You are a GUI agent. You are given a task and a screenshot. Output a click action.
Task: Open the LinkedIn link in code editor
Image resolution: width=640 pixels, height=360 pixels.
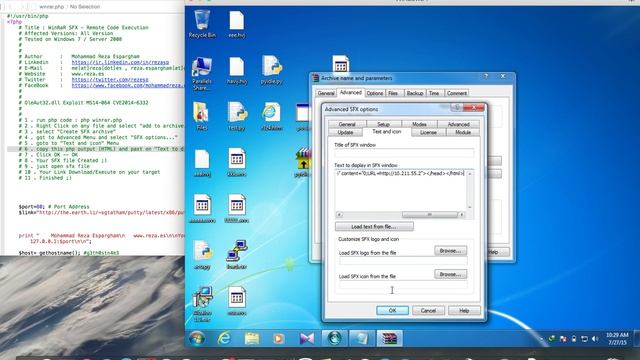(120, 62)
